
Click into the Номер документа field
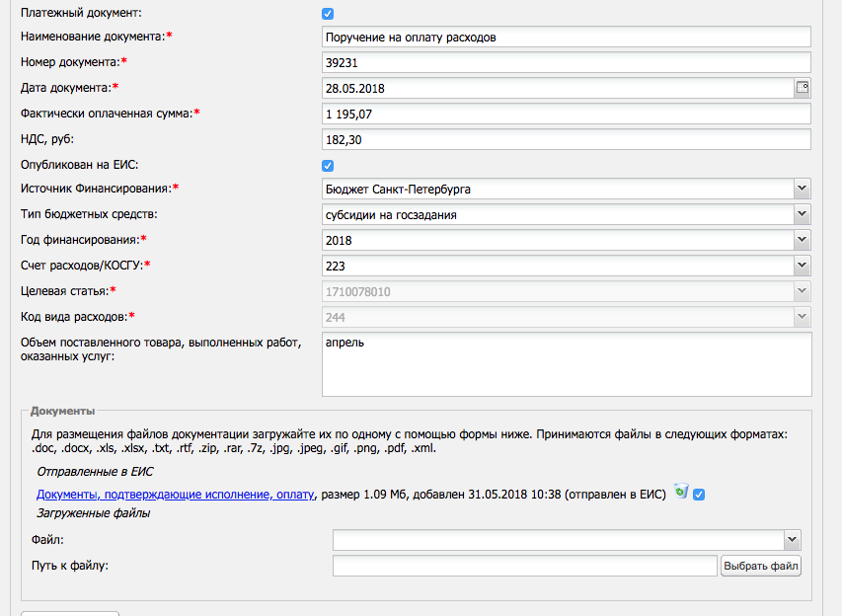pyautogui.click(x=567, y=63)
